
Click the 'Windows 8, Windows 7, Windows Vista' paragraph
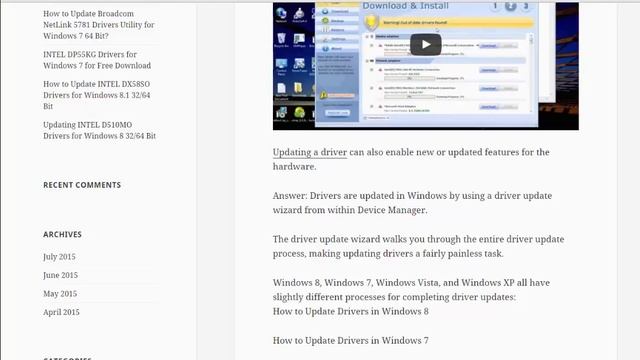click(x=411, y=290)
